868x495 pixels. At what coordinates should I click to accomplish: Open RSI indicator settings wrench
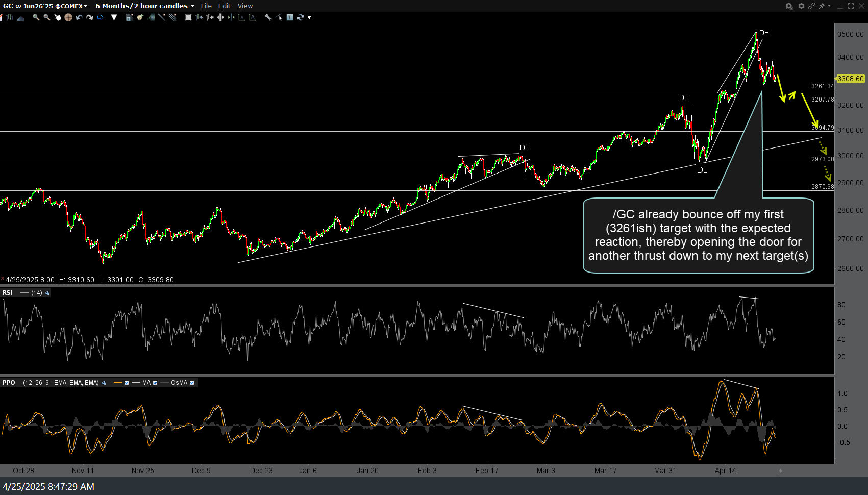(47, 293)
